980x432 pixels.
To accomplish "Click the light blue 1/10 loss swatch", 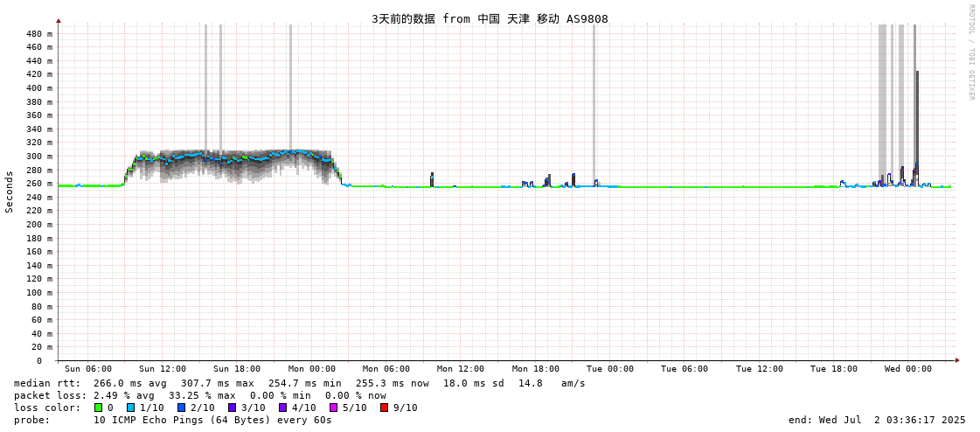I will [130, 408].
